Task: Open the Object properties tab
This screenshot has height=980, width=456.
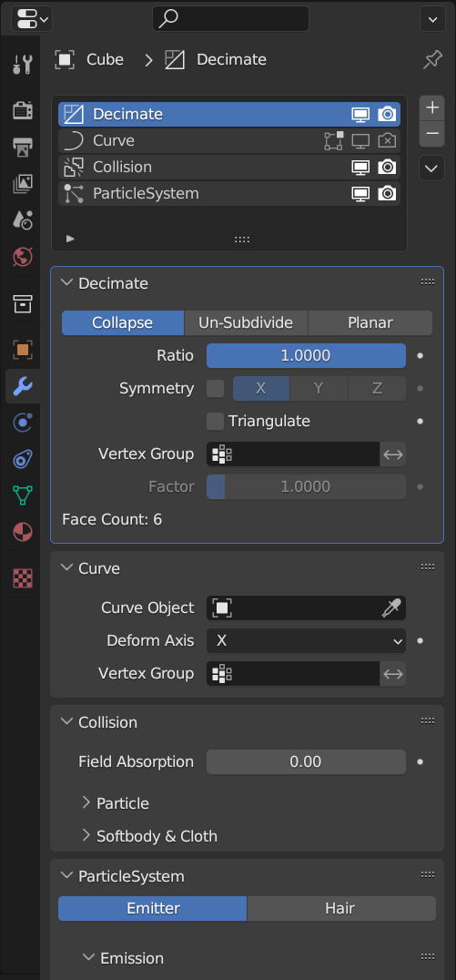Action: coord(23,350)
